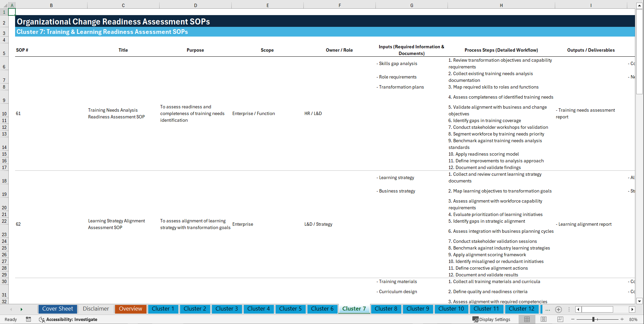This screenshot has height=324, width=644.
Task: Zoom out using the minus icon
Action: 573,319
